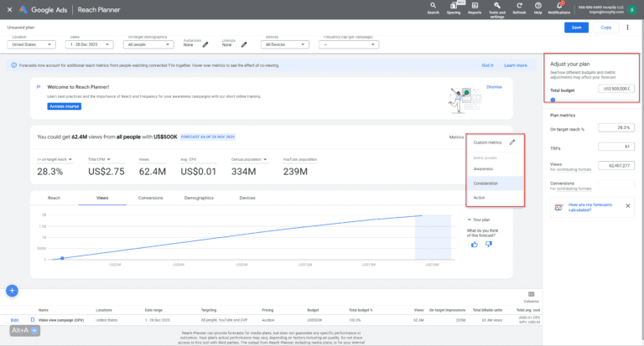Screen dimensions: 644x346
Task: Select the Video view campaign row checkbox
Action: point(33,320)
